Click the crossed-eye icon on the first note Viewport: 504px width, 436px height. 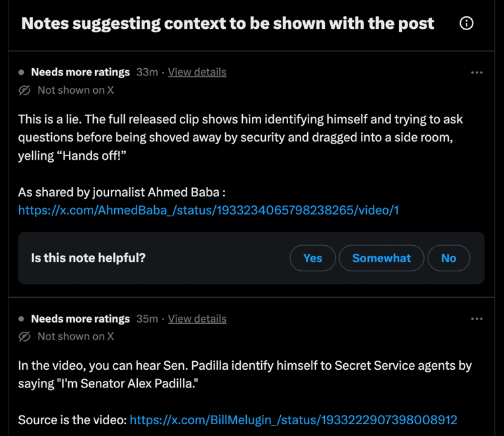[x=24, y=90]
